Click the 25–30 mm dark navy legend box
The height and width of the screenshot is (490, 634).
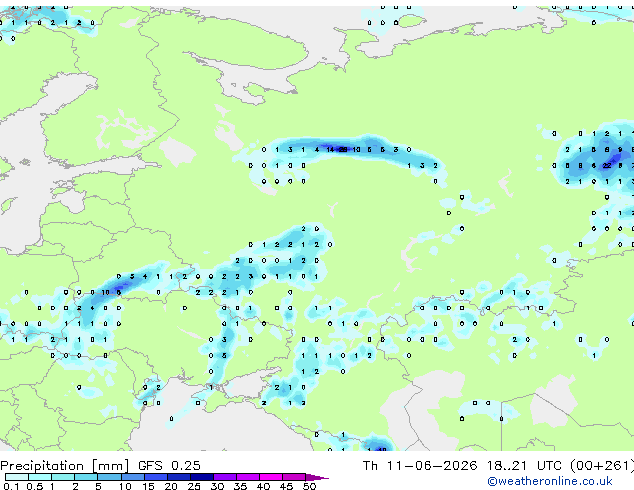202,477
